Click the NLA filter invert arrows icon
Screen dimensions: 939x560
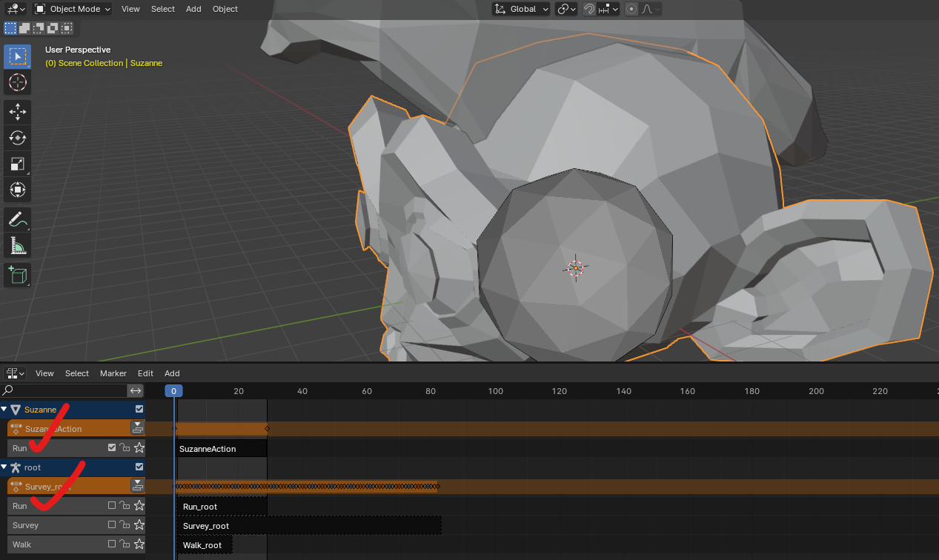coord(136,390)
